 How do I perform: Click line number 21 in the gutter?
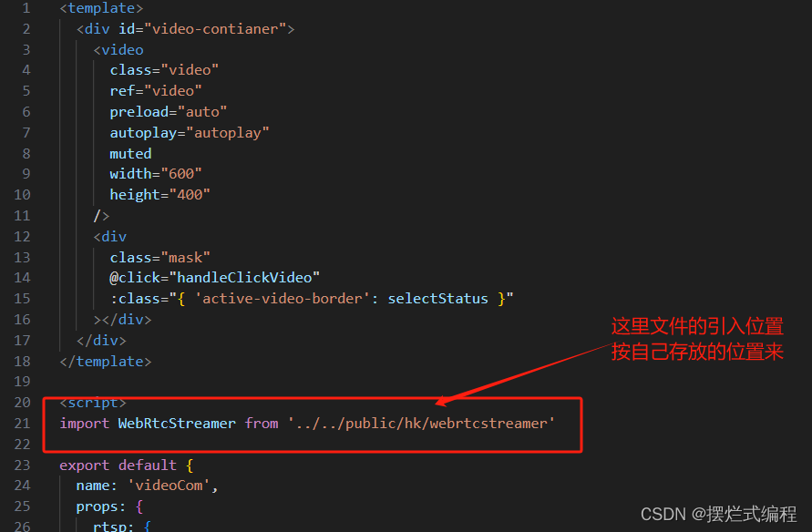pyautogui.click(x=22, y=424)
